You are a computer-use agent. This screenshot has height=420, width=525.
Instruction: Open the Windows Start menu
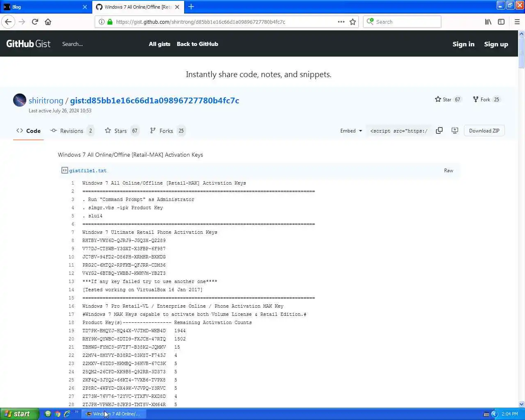20,414
